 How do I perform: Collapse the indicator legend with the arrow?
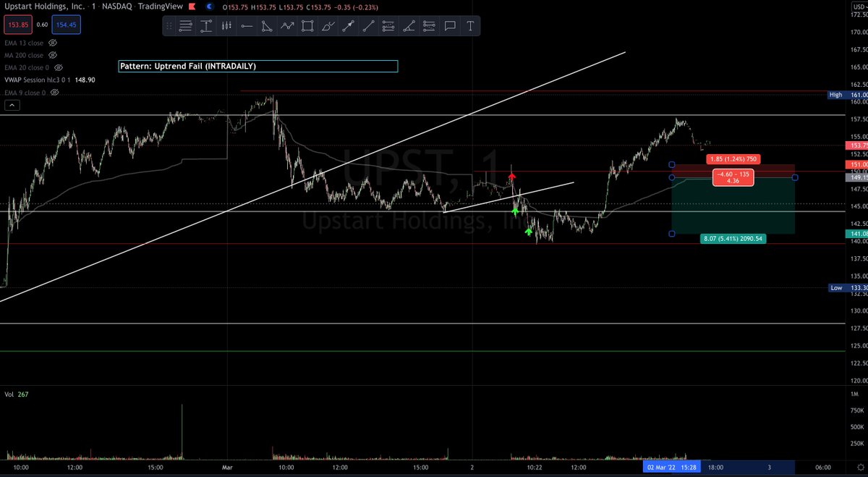[x=12, y=106]
